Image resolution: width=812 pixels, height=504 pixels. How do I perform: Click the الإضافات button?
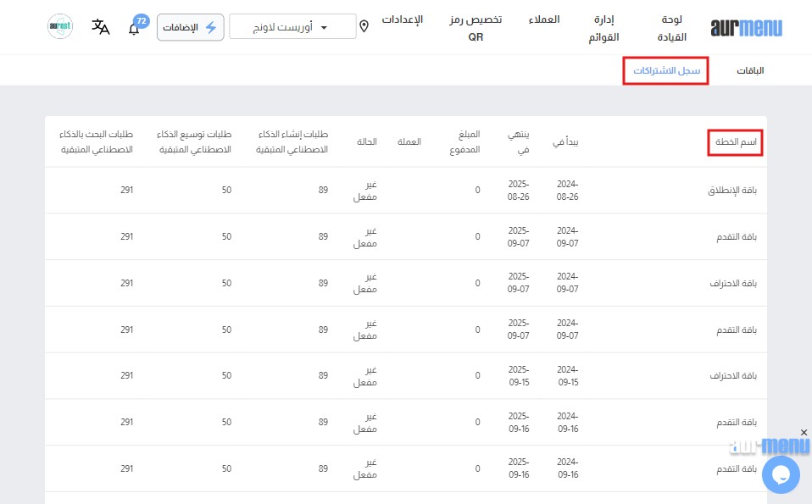click(191, 27)
